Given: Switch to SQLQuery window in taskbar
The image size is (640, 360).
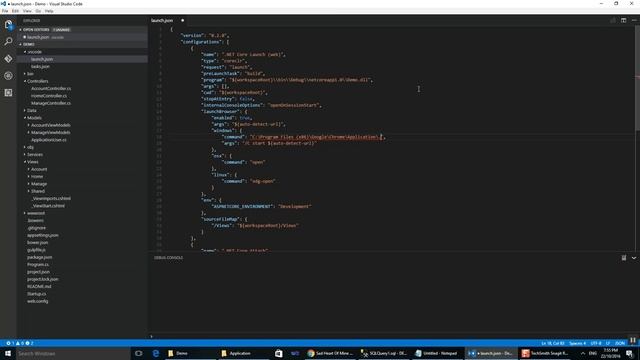Looking at the screenshot, I should coord(384,353).
